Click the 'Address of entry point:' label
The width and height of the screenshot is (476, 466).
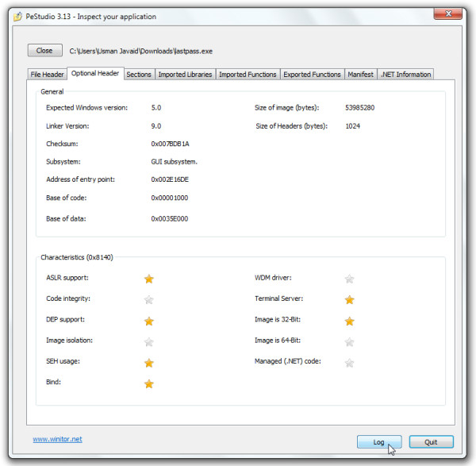click(80, 179)
